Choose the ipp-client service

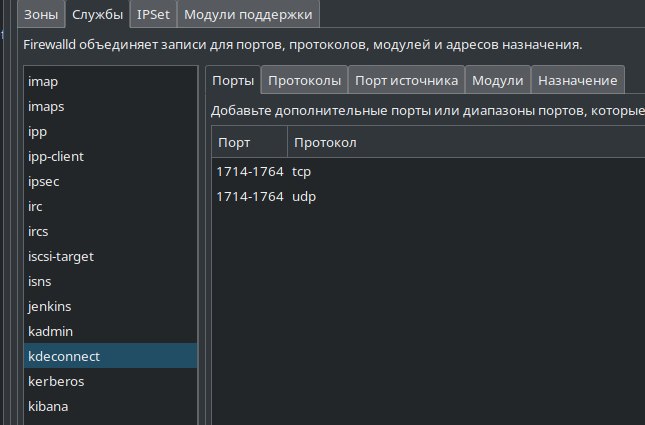(x=111, y=156)
